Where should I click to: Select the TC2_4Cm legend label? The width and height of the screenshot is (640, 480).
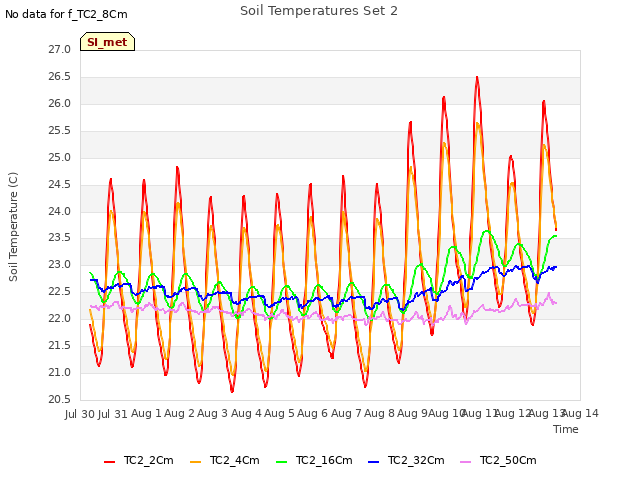pyautogui.click(x=235, y=461)
